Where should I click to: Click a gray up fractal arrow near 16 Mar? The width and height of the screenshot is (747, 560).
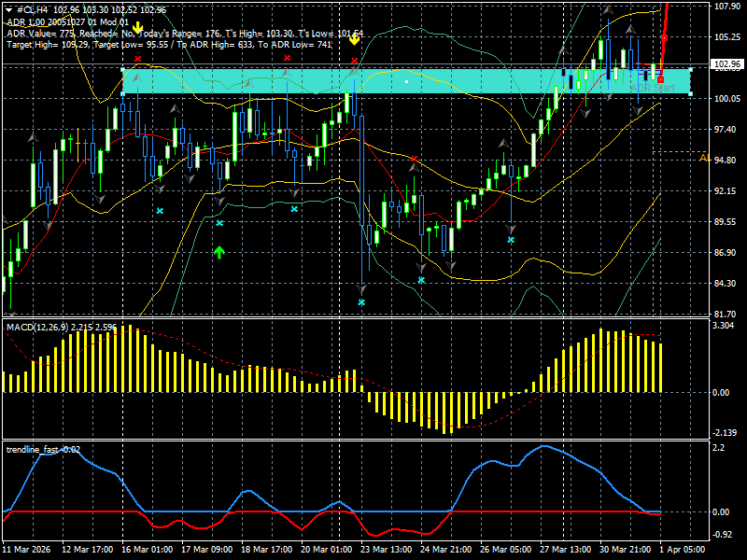coord(136,78)
